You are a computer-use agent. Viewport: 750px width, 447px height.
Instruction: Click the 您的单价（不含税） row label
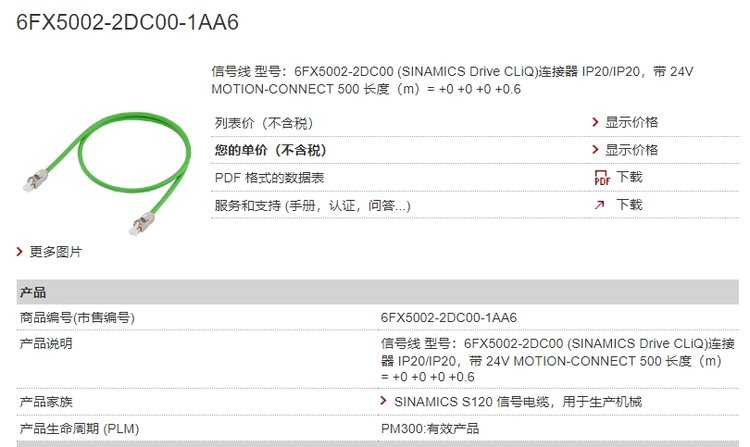point(270,150)
